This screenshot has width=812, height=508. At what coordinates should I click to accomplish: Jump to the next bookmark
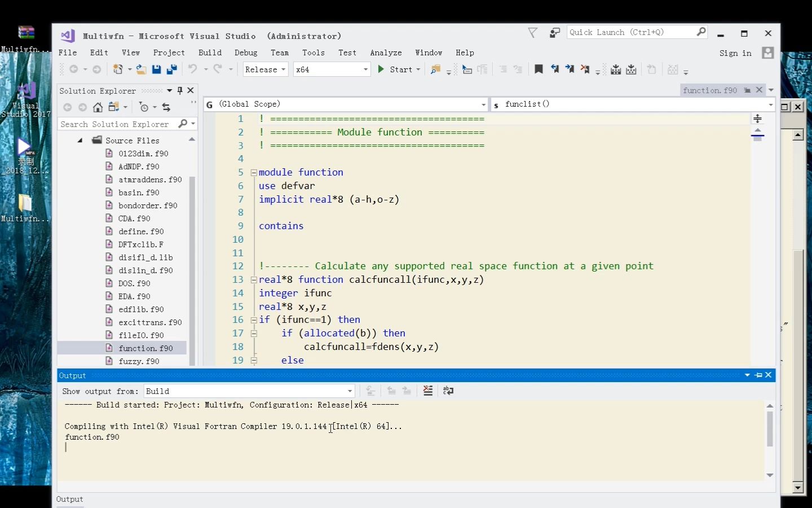[x=570, y=69]
